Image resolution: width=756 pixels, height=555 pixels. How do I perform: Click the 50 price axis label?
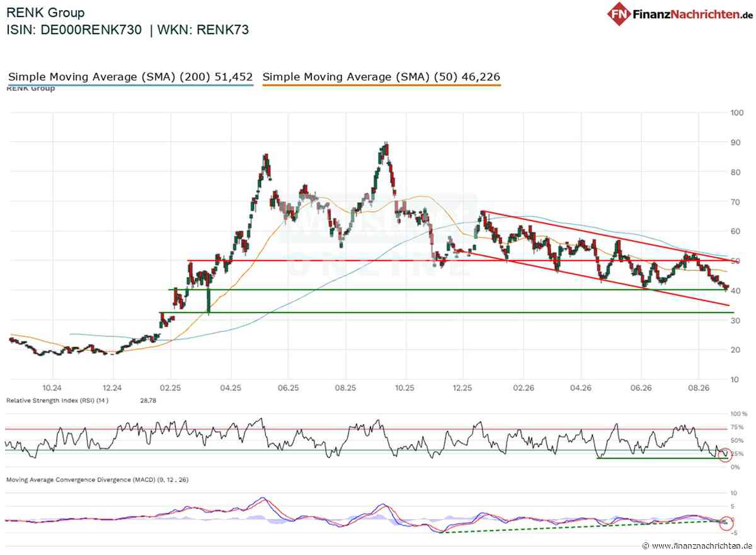coord(735,261)
